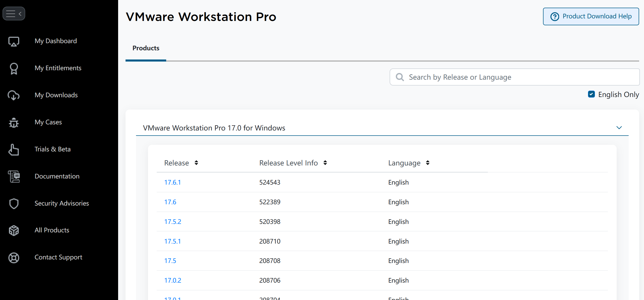This screenshot has width=644, height=300.
Task: Open Security Advisories menu item
Action: point(62,203)
